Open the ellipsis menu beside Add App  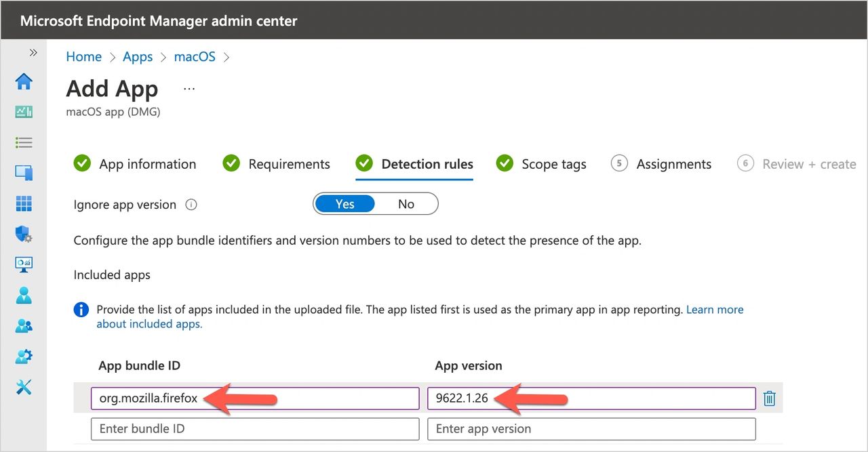click(189, 89)
